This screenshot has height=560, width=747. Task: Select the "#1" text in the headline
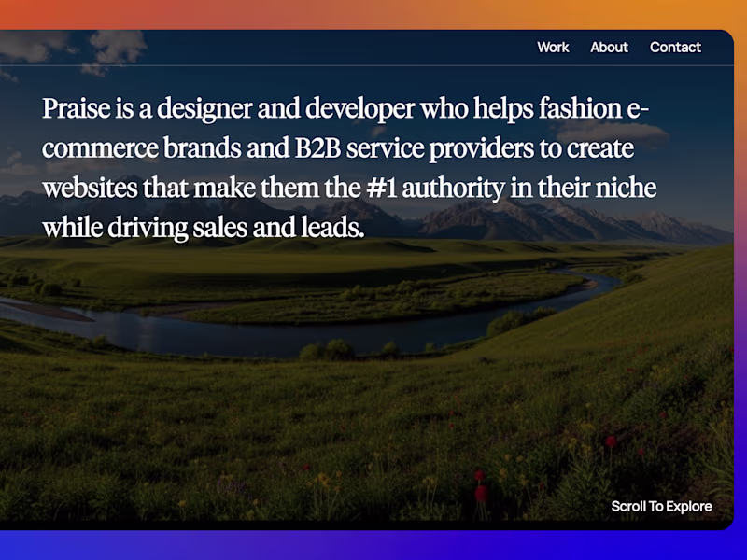(x=382, y=189)
